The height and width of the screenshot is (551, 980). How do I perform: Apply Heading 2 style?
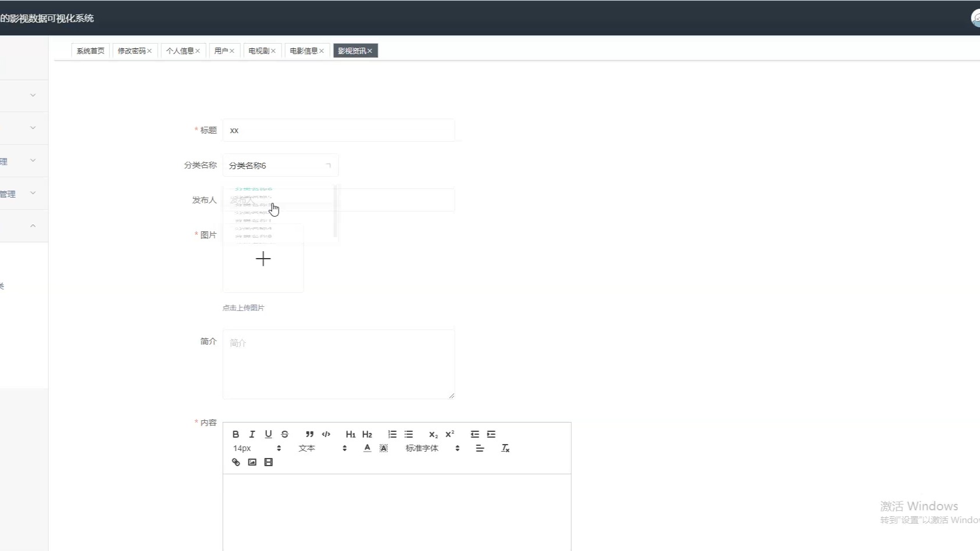(367, 434)
